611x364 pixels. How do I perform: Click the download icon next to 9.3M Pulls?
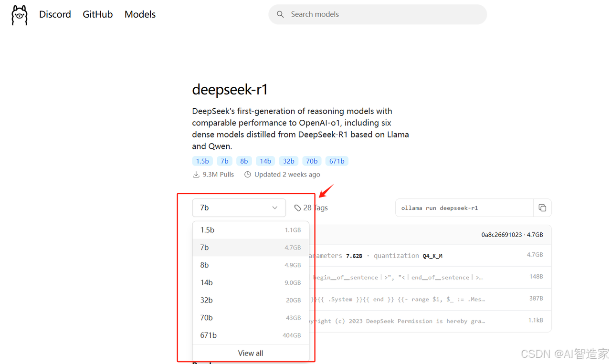196,175
